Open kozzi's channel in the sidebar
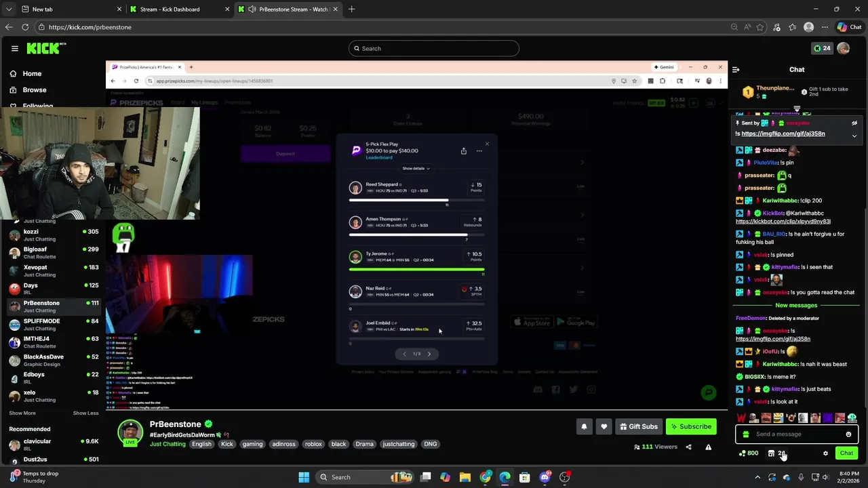This screenshot has width=868, height=488. (53, 235)
